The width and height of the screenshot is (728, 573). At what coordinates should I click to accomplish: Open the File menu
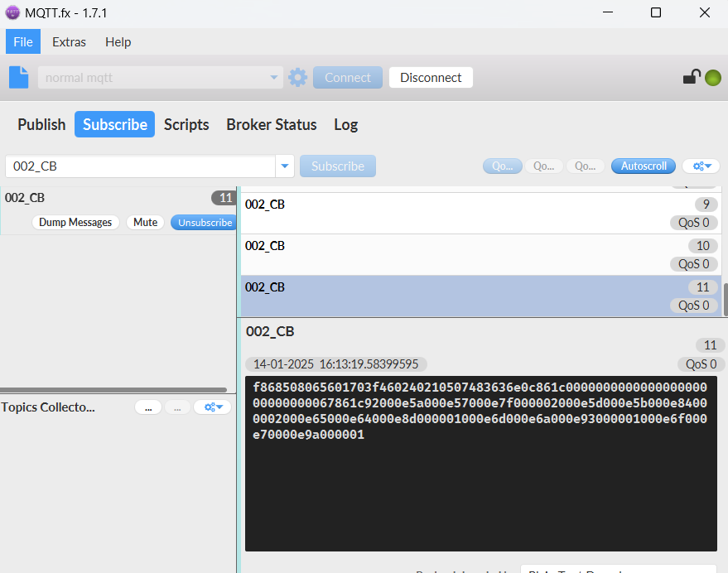click(23, 41)
